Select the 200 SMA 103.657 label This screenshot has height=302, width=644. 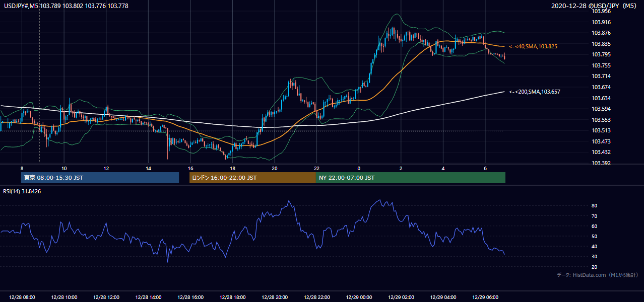pyautogui.click(x=535, y=92)
